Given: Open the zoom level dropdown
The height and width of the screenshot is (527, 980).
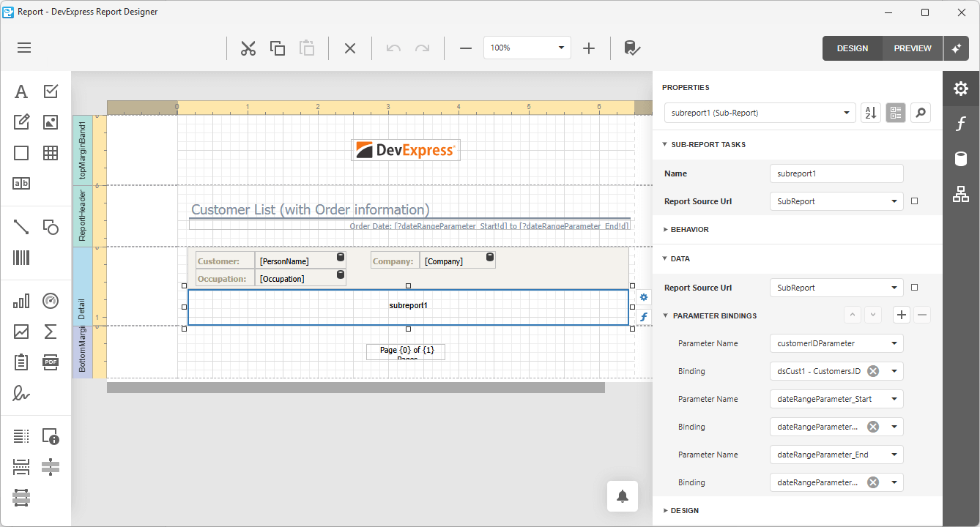Looking at the screenshot, I should point(563,48).
